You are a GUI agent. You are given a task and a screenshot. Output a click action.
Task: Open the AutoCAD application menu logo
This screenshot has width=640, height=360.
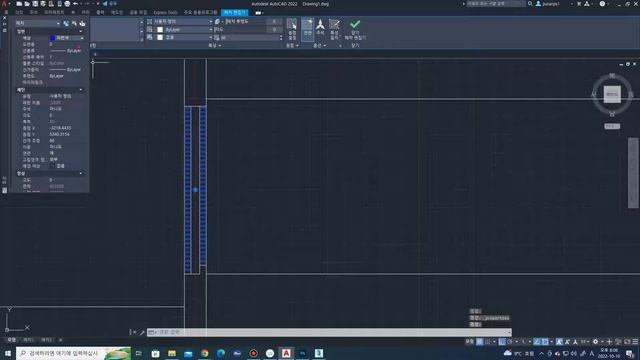(x=4, y=4)
